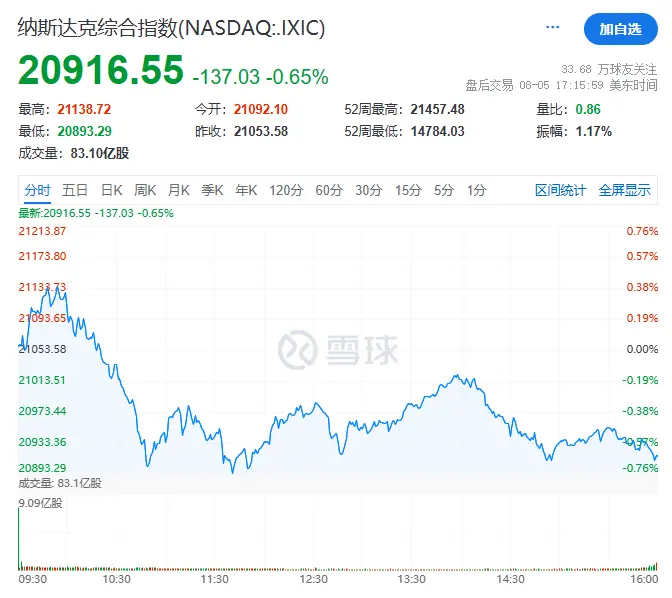Select the 分时 intraday tab
The height and width of the screenshot is (598, 672).
37,190
